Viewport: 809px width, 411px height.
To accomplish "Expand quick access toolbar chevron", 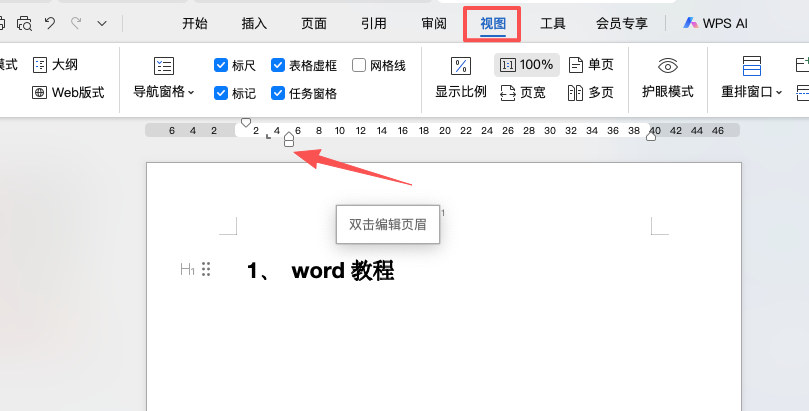I will (102, 23).
